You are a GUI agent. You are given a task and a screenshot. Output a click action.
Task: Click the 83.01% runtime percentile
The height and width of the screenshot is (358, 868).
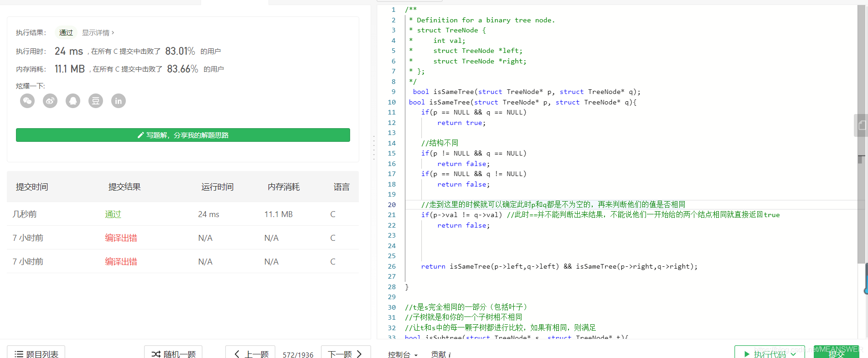[x=180, y=51]
